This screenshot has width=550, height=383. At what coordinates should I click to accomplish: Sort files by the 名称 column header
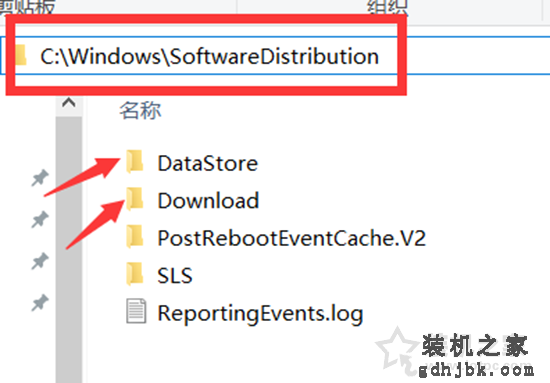(x=140, y=110)
